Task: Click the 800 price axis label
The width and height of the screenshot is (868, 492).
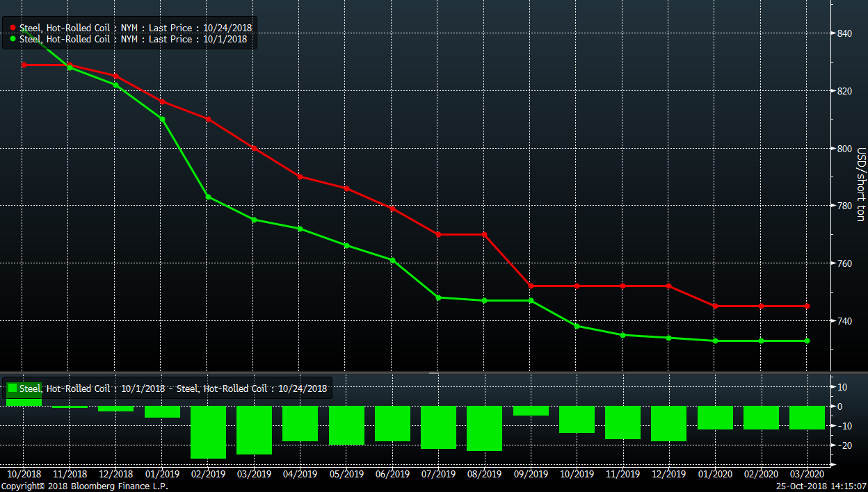Action: point(844,149)
